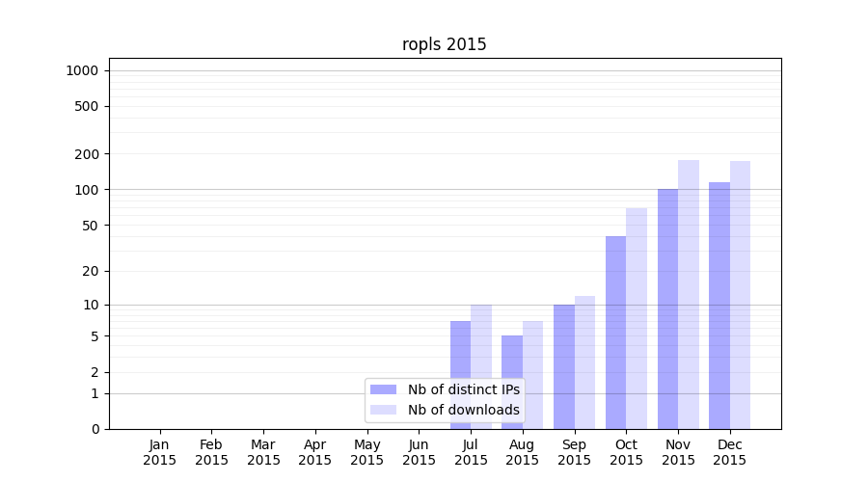Click the Dec 2015 downloads bar
The width and height of the screenshot is (868, 482).
click(740, 295)
